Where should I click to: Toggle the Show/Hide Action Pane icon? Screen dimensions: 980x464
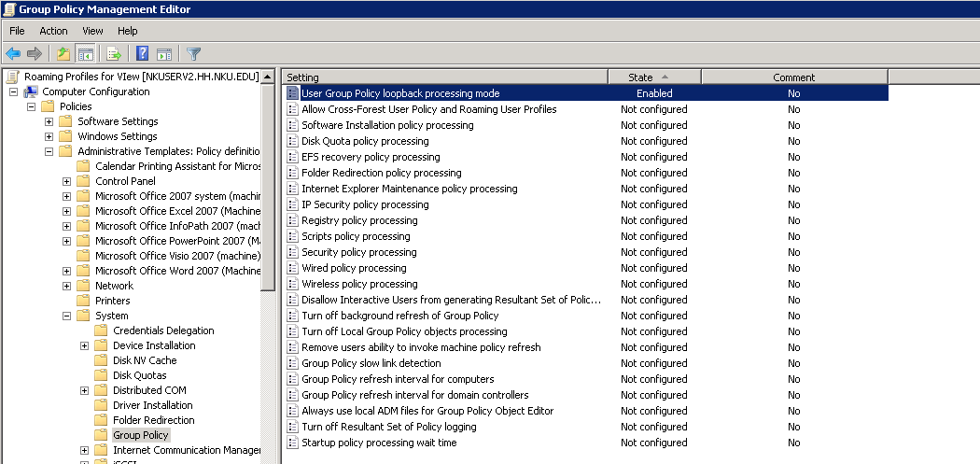pyautogui.click(x=163, y=54)
